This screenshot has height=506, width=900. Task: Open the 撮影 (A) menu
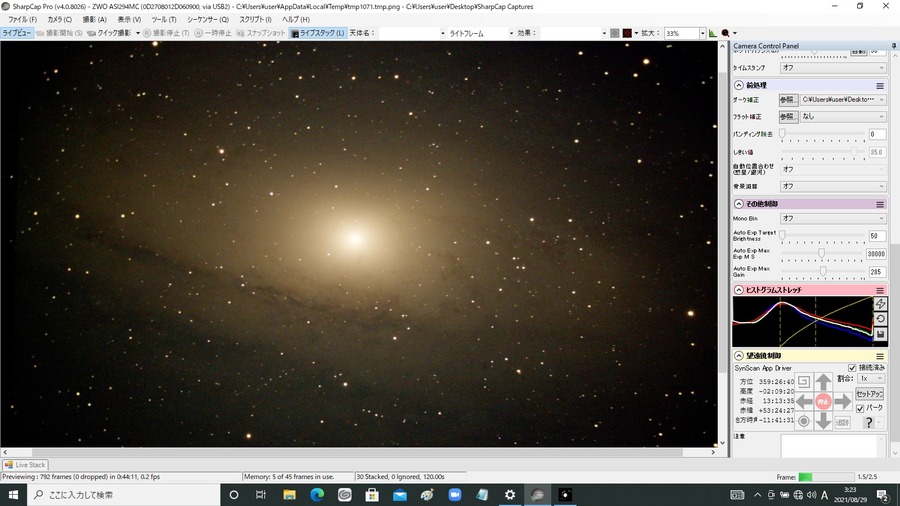(x=95, y=20)
